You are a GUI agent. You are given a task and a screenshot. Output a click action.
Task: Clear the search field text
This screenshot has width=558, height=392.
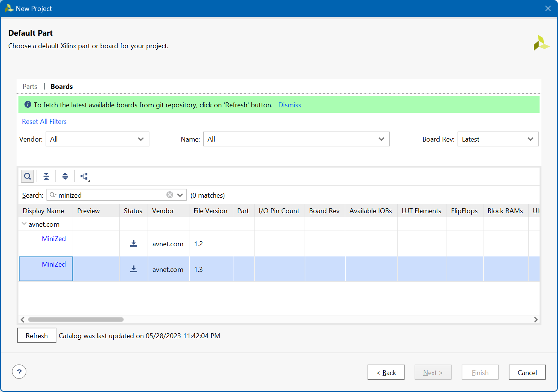coord(170,195)
